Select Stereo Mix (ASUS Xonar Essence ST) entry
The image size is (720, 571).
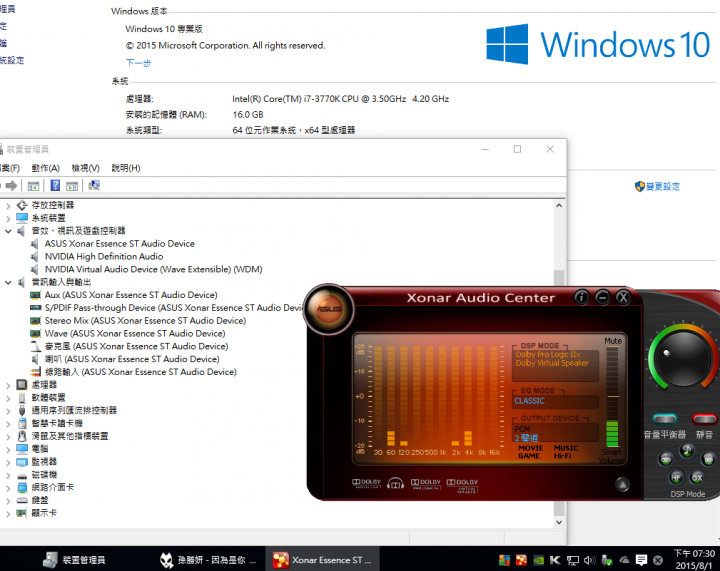(145, 321)
